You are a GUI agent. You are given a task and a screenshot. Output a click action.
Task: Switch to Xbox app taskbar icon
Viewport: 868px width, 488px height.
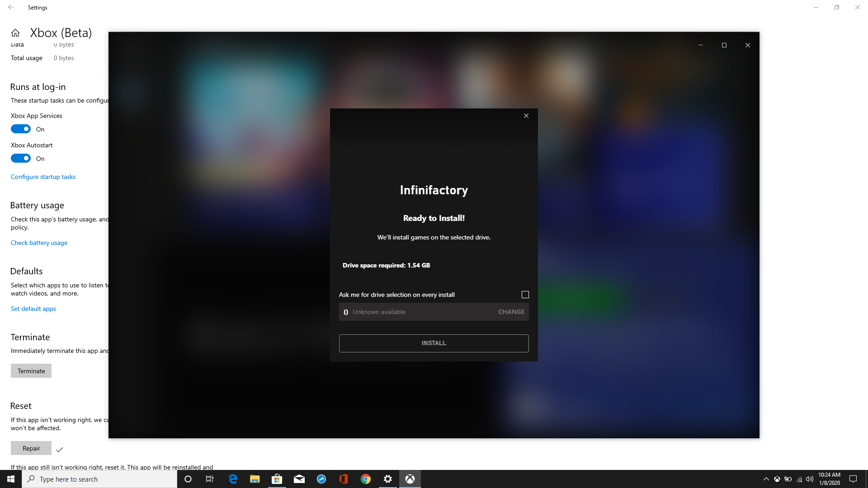tap(410, 479)
